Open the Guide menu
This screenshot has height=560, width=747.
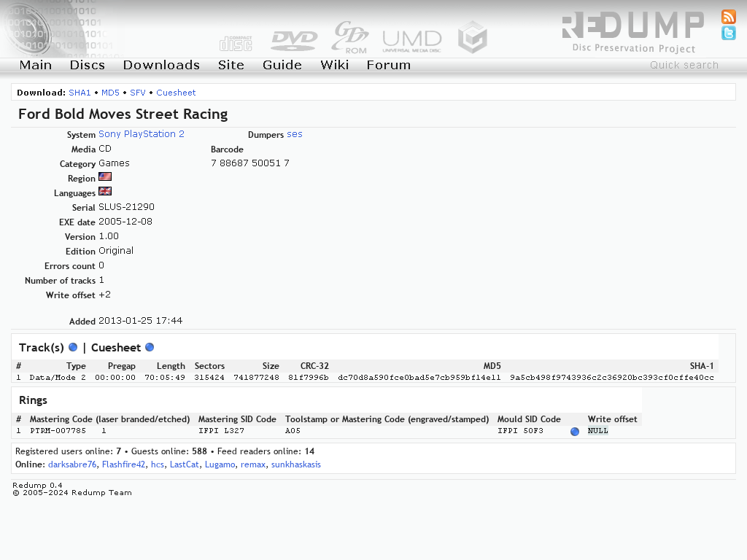click(x=282, y=65)
